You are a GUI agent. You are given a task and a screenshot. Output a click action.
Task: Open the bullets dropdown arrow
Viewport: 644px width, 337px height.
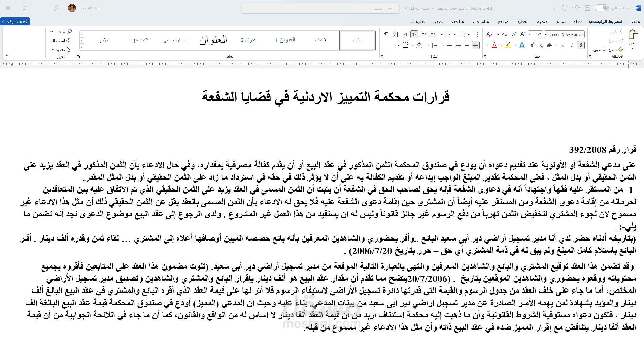pyautogui.click(x=469, y=34)
